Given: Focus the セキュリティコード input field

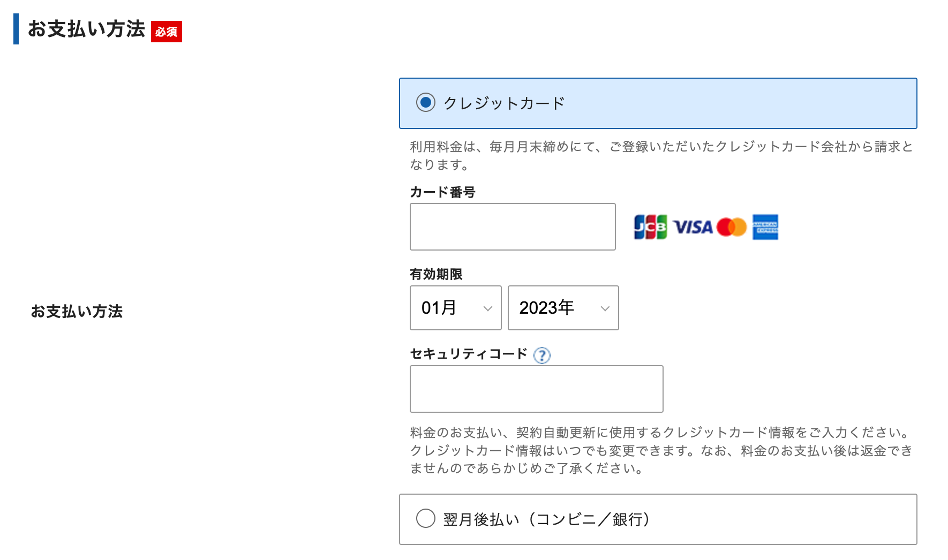Looking at the screenshot, I should pos(537,389).
